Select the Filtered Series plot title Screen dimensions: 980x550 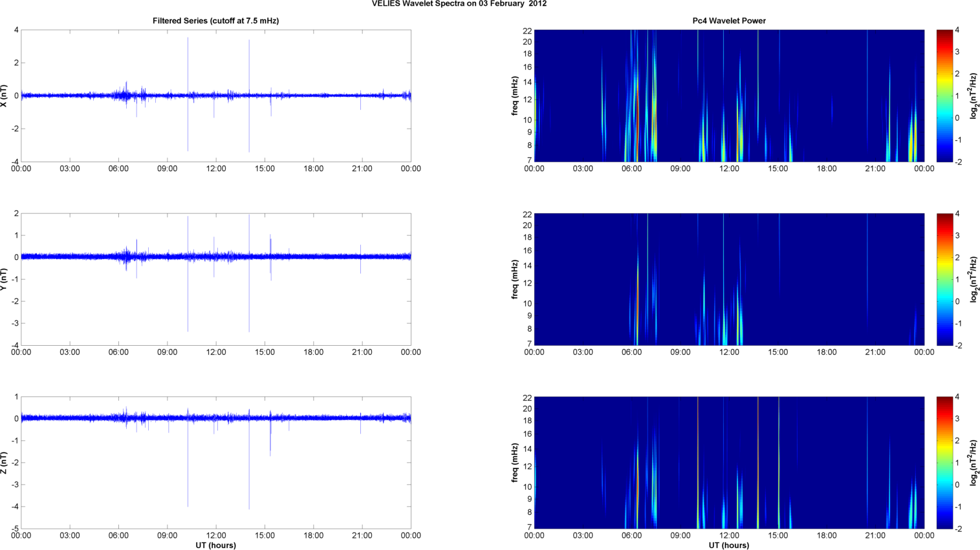point(215,21)
